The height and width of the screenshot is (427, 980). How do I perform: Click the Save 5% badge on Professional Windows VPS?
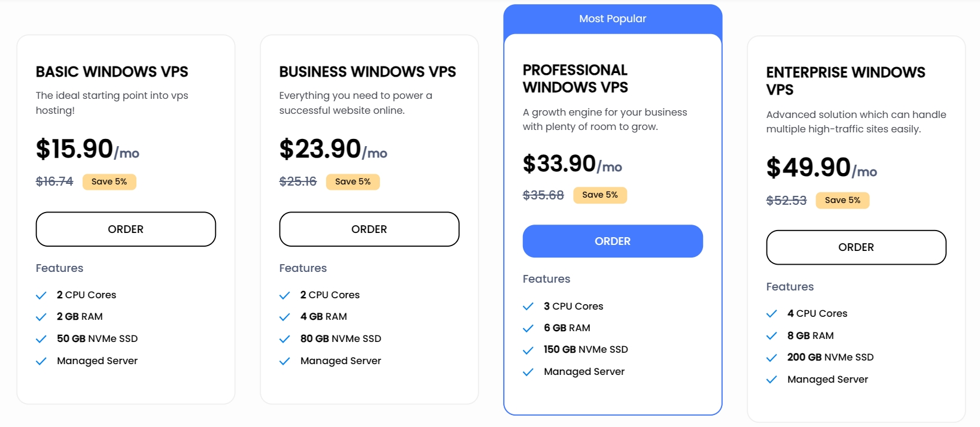600,195
